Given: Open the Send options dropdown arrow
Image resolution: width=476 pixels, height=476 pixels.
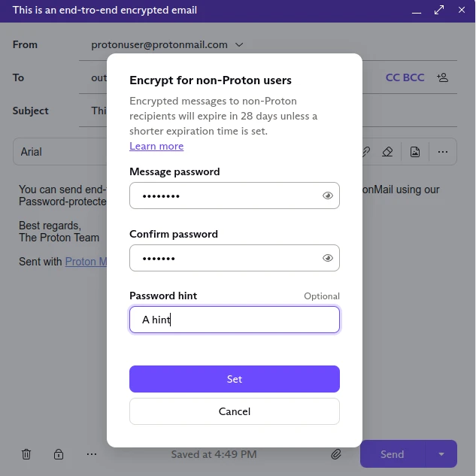Looking at the screenshot, I should click(x=441, y=454).
